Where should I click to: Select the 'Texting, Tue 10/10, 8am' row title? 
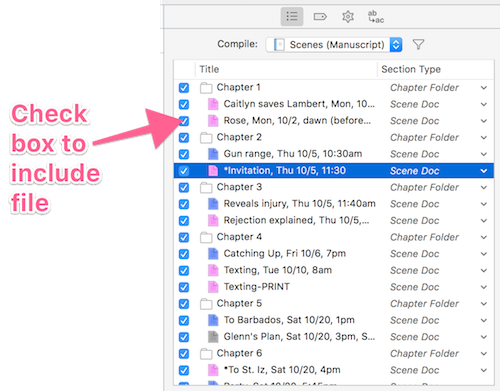(x=278, y=270)
